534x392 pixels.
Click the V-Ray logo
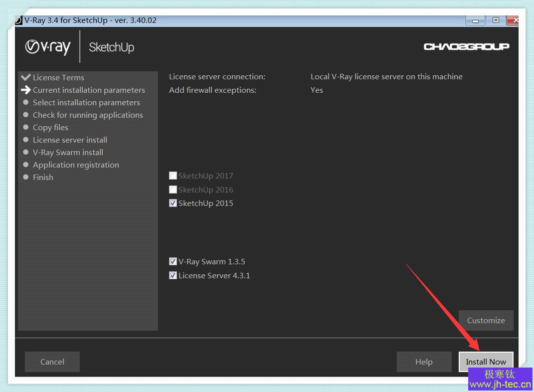tap(48, 47)
